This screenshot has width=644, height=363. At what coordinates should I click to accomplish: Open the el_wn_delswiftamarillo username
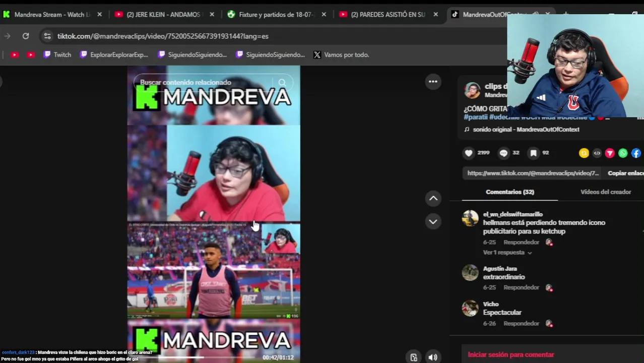512,214
